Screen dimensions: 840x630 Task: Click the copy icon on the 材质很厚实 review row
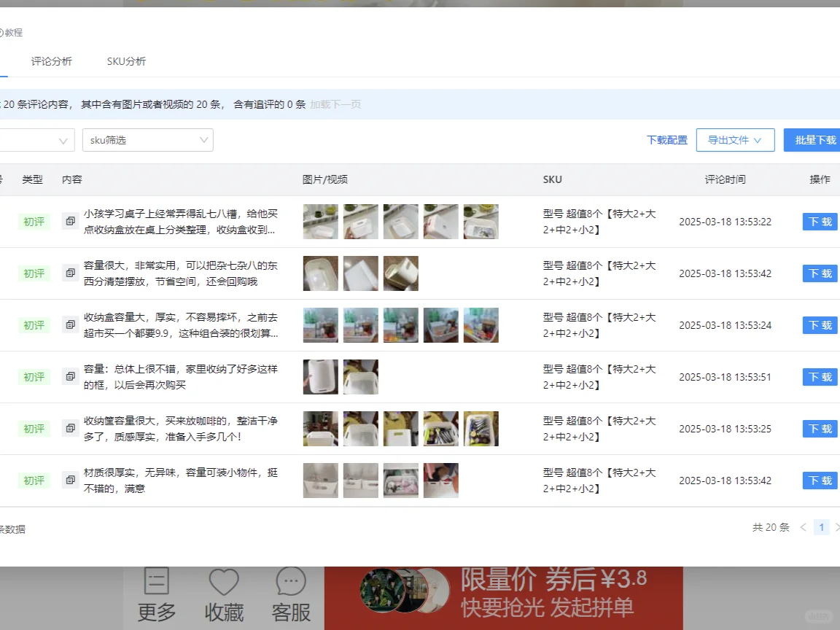(70, 480)
